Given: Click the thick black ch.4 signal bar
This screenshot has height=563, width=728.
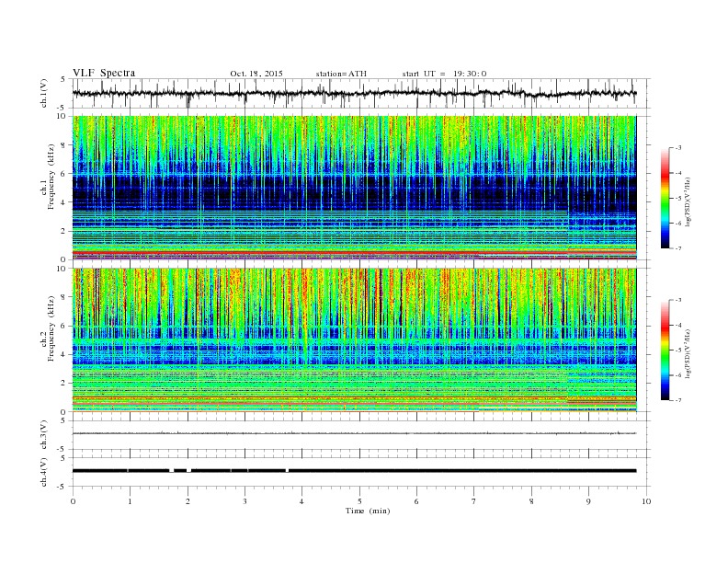Looking at the screenshot, I should [354, 471].
